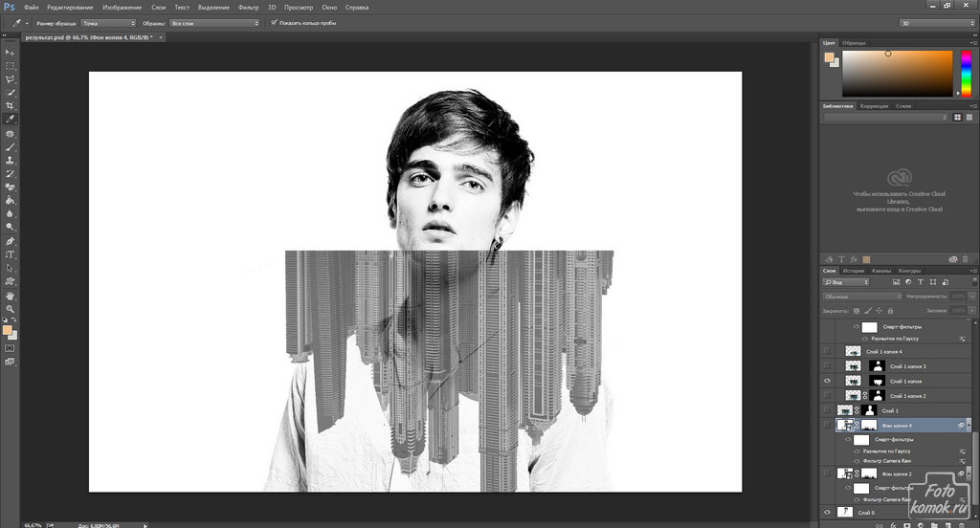Select the Crop tool
This screenshot has height=528, width=980.
click(11, 105)
